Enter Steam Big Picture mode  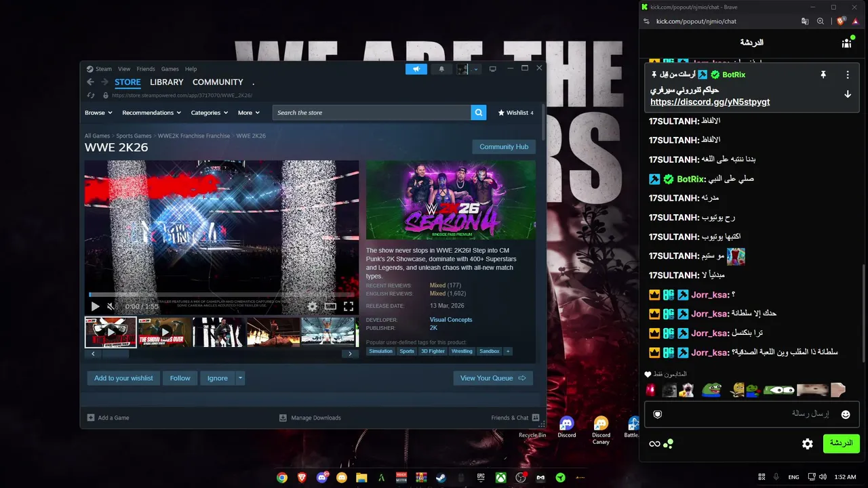(x=493, y=68)
